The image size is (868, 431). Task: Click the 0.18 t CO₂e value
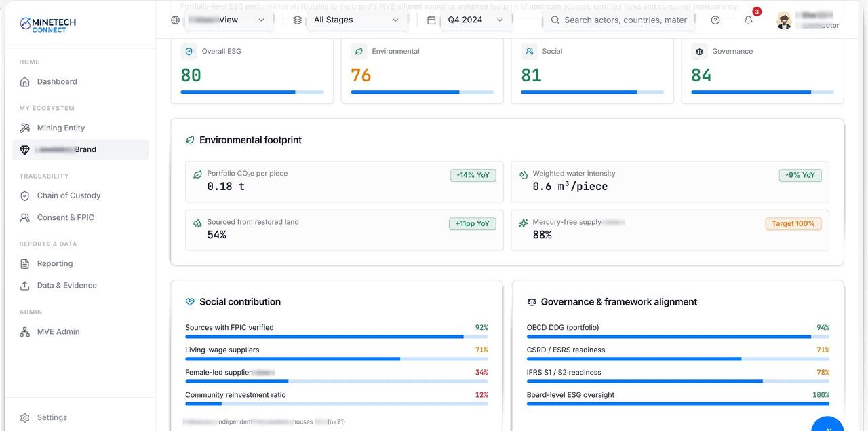pos(226,186)
